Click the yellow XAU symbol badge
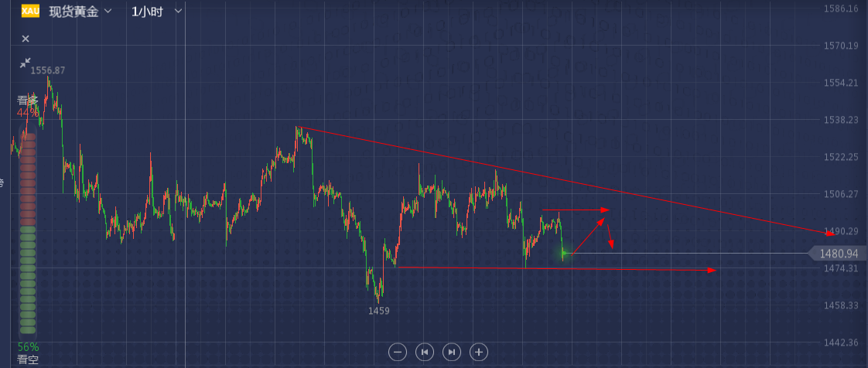This screenshot has height=368, width=868. pyautogui.click(x=30, y=11)
